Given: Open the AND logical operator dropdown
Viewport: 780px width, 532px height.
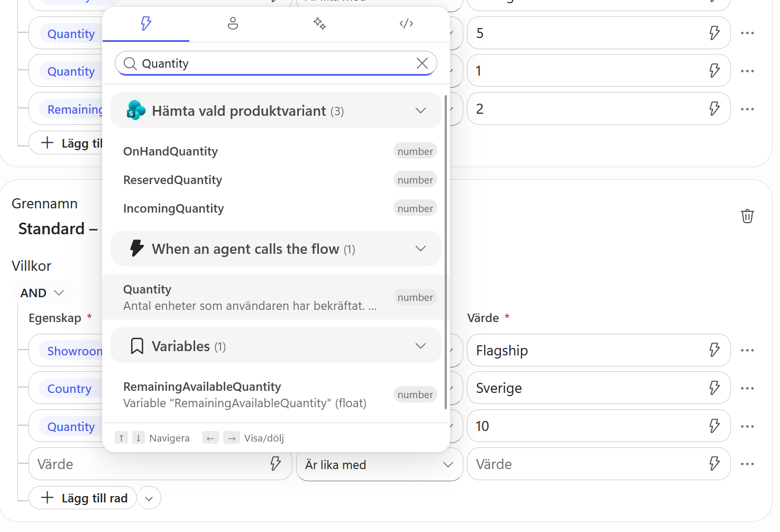Looking at the screenshot, I should pos(43,292).
